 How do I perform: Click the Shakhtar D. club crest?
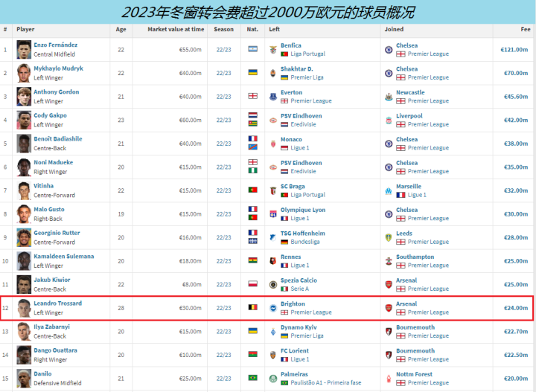pos(273,74)
